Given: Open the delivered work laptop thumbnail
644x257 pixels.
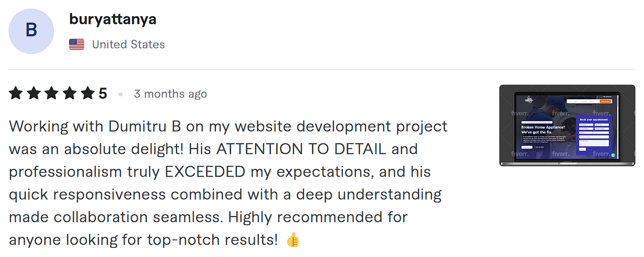Looking at the screenshot, I should click(567, 125).
